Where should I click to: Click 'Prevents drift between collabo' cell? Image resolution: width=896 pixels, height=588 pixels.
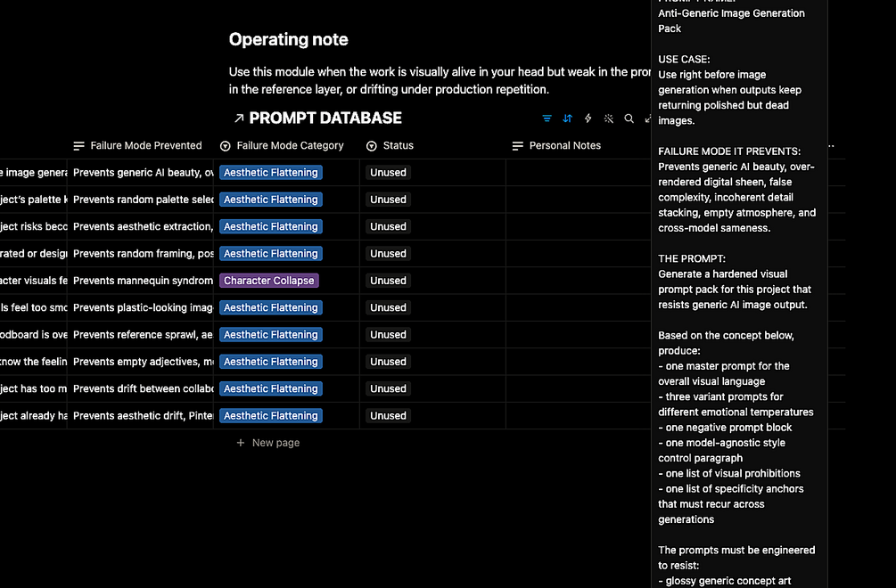(x=141, y=388)
